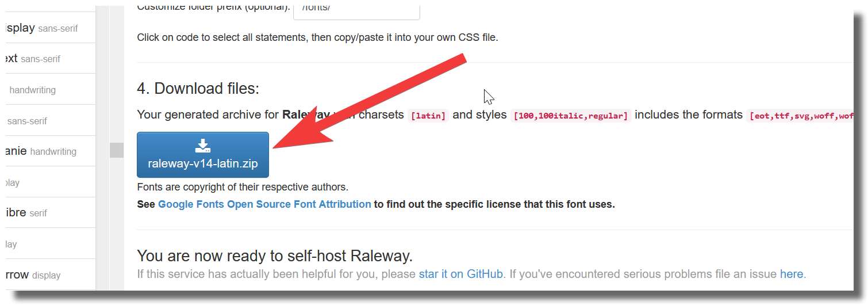The width and height of the screenshot is (868, 305).
Task: Click the [100,100italic,regular] styles badge
Action: point(570,116)
